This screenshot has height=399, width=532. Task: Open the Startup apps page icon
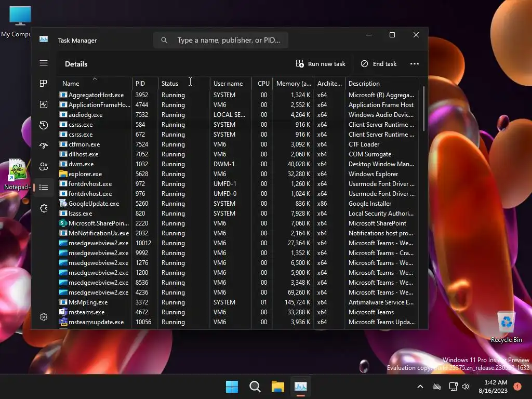tap(44, 146)
